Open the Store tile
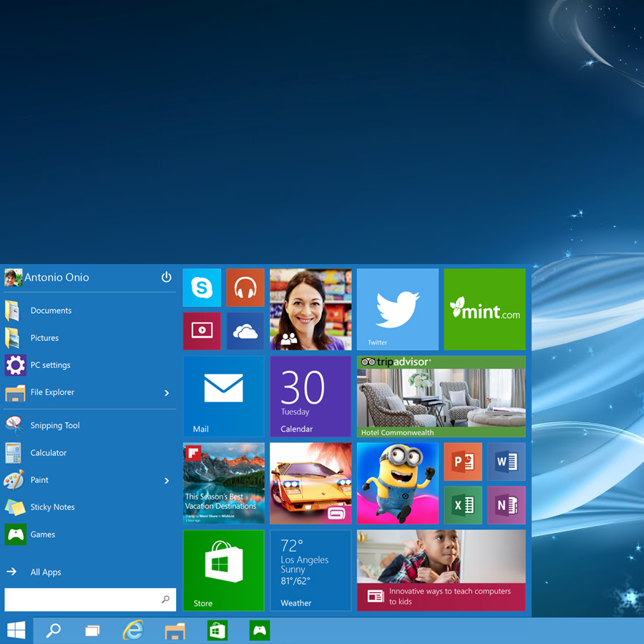644x644 pixels. click(223, 570)
